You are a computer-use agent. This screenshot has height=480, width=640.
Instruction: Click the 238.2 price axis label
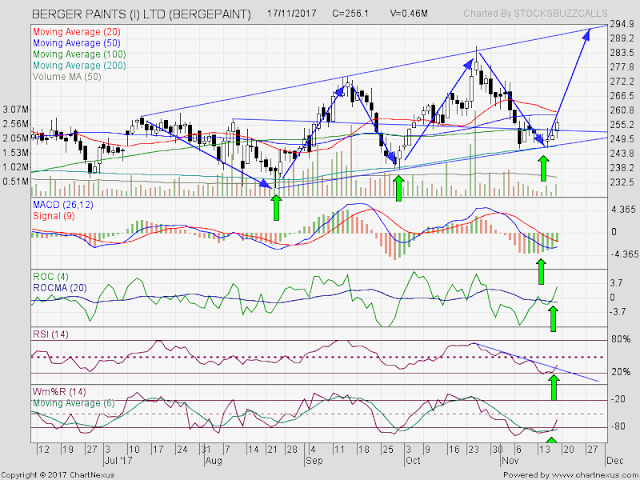pyautogui.click(x=622, y=167)
